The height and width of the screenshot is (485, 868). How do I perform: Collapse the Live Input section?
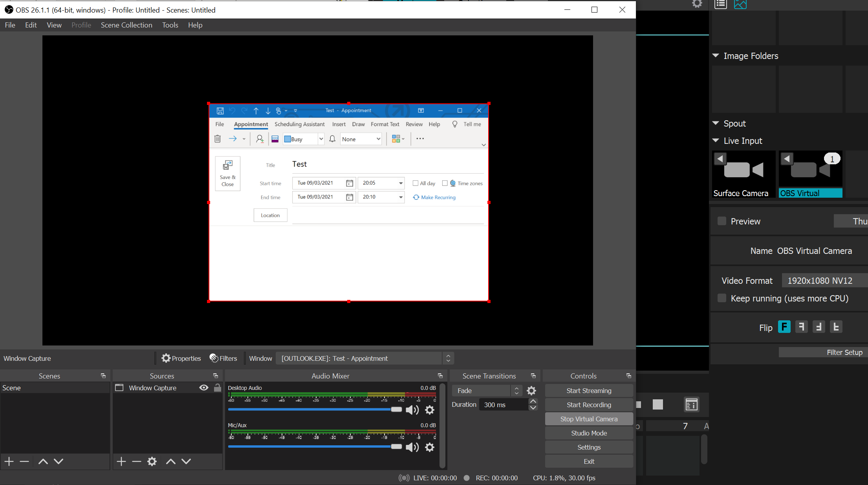pos(716,140)
